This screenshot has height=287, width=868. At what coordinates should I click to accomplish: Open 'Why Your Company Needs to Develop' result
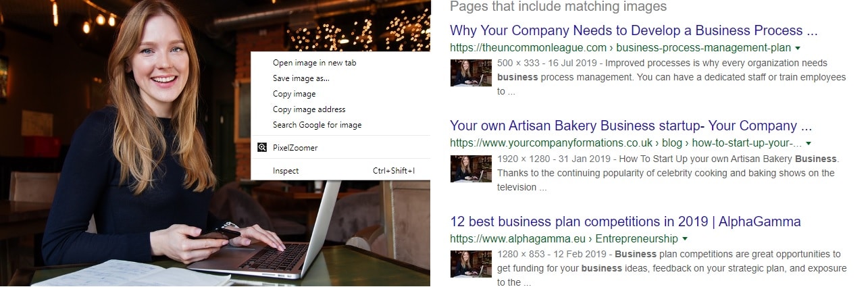click(x=634, y=30)
